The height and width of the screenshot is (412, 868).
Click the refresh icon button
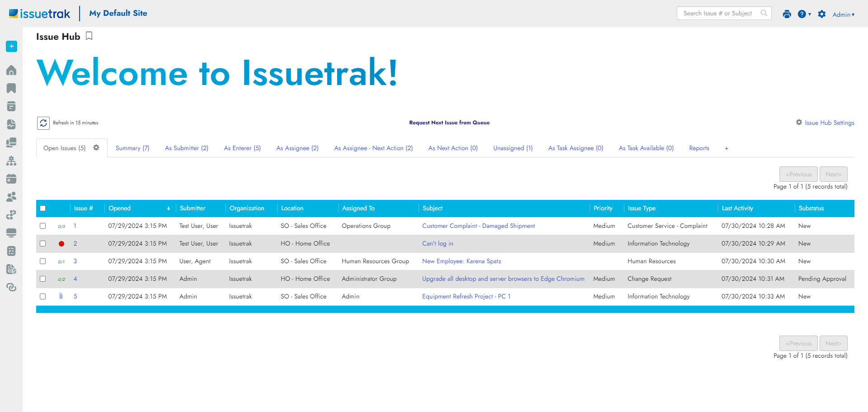(43, 123)
